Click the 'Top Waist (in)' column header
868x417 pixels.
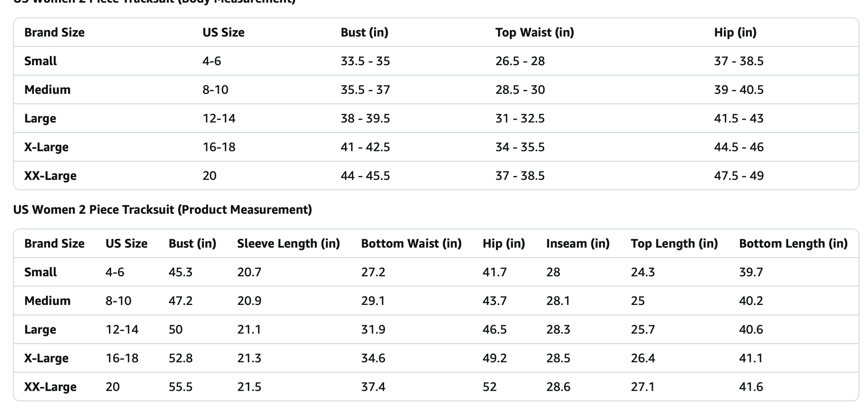coord(534,33)
